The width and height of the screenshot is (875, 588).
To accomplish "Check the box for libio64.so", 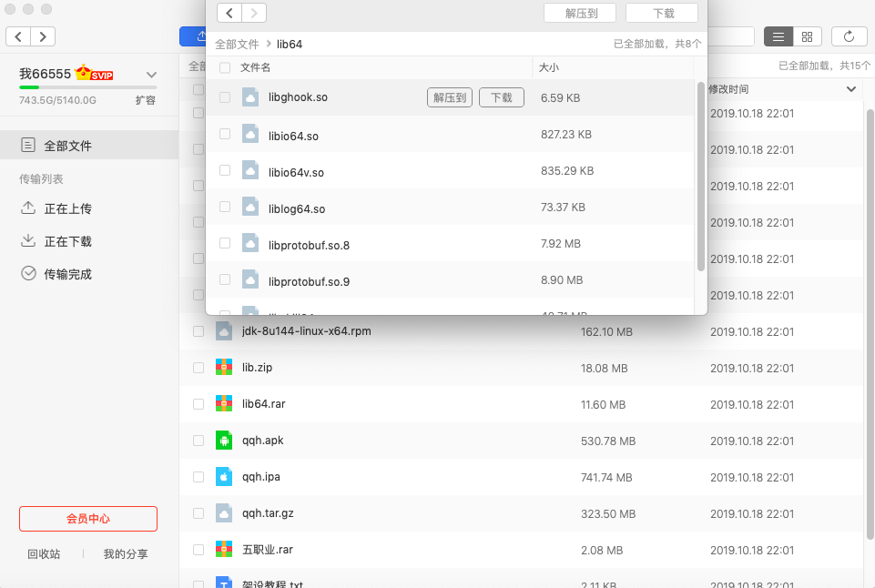I will coord(225,135).
